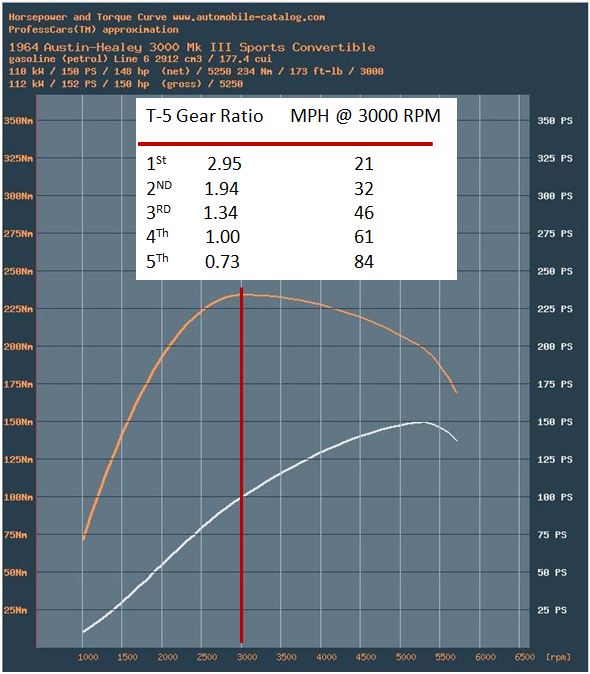590x674 pixels.
Task: Click the "150Nm" torque axis label
Action: pyautogui.click(x=18, y=422)
